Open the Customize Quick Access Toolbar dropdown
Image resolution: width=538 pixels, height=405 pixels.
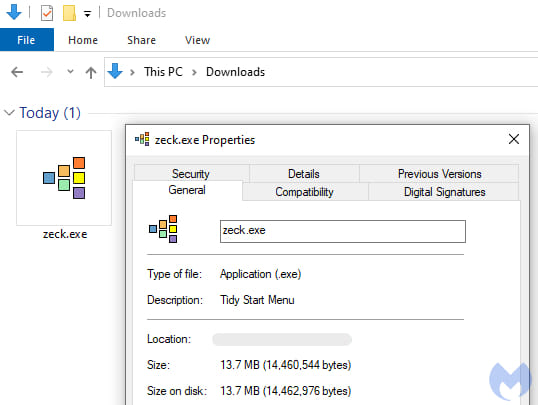tap(87, 14)
